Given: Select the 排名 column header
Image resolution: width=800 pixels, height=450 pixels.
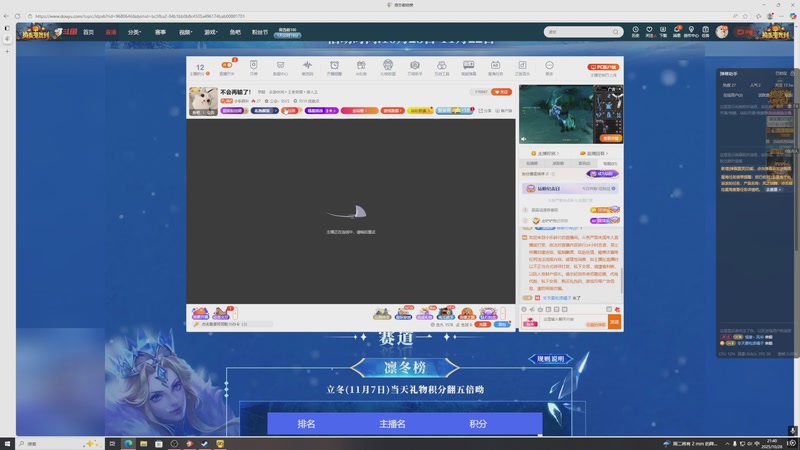Looking at the screenshot, I should 307,424.
